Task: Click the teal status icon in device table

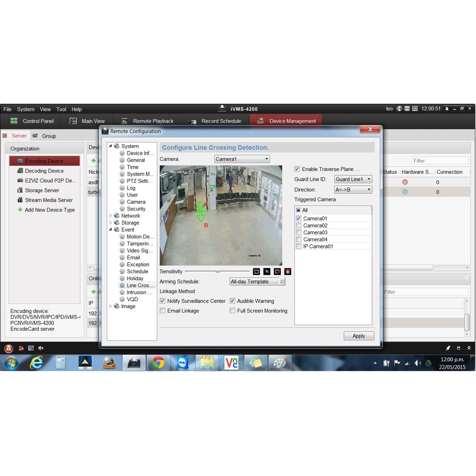Action: click(x=405, y=192)
